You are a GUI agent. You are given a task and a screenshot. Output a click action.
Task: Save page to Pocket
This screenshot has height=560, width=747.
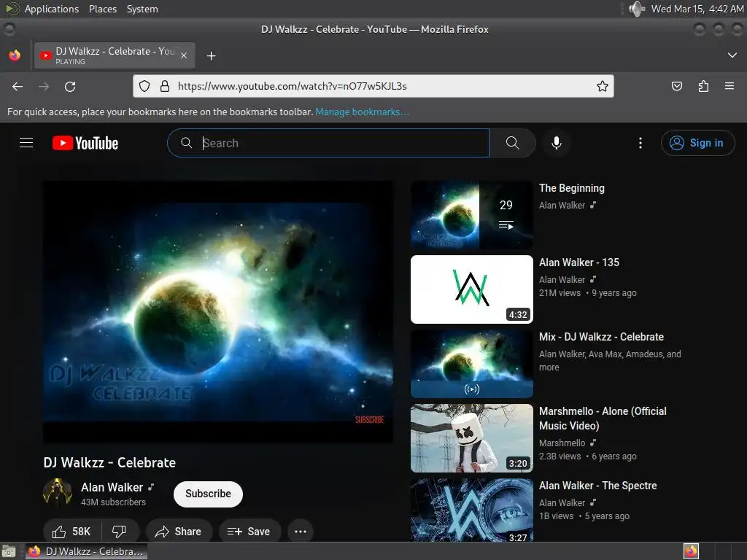(676, 86)
